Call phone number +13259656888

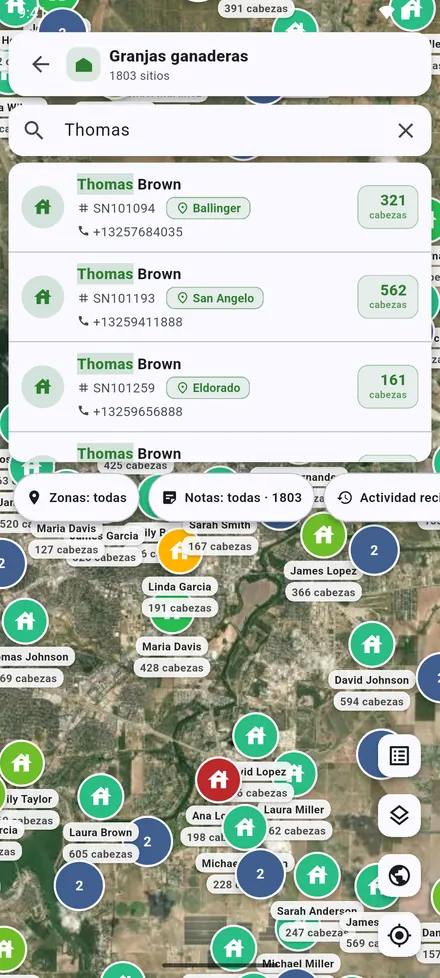click(x=130, y=412)
